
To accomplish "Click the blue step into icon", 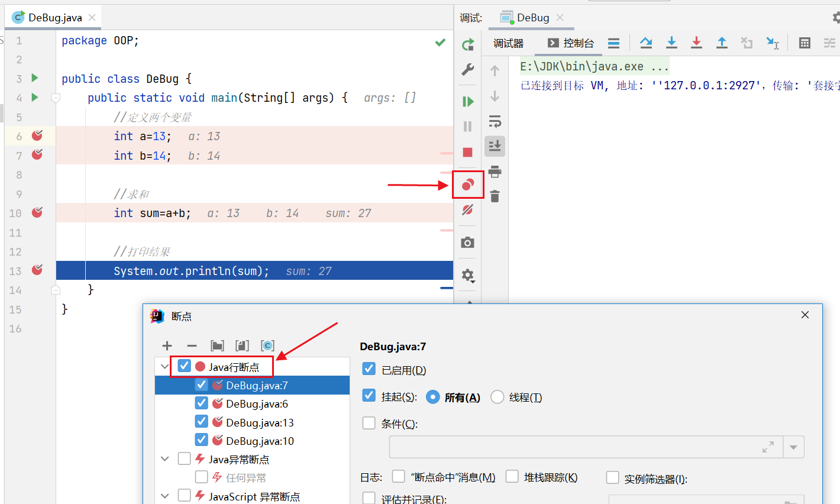I will coord(671,43).
